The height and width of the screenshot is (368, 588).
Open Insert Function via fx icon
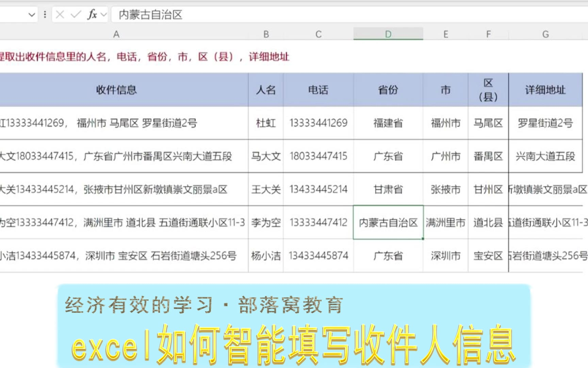click(92, 15)
